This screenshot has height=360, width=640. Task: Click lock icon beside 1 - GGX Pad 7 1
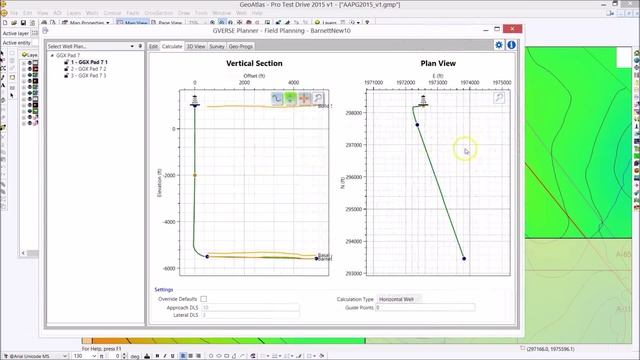coord(67,62)
